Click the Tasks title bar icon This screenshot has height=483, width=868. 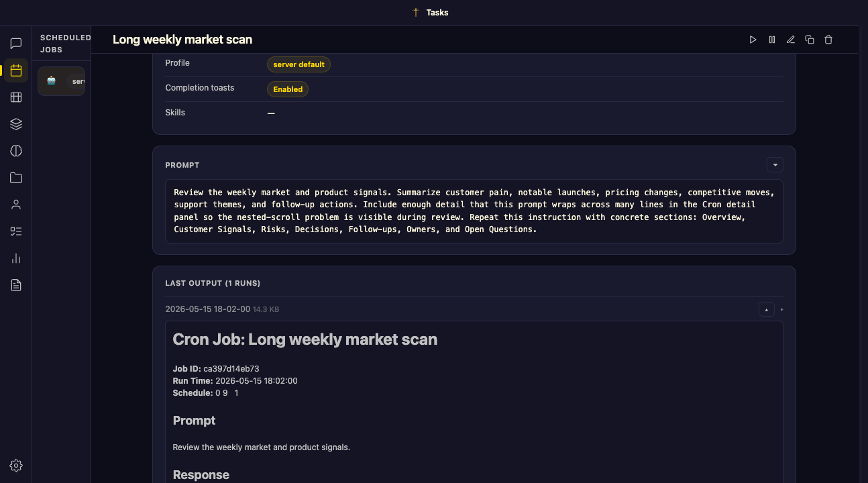click(x=416, y=12)
